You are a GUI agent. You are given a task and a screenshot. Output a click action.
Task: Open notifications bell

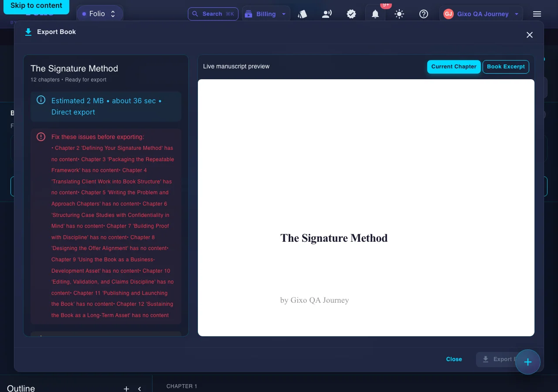tap(375, 14)
